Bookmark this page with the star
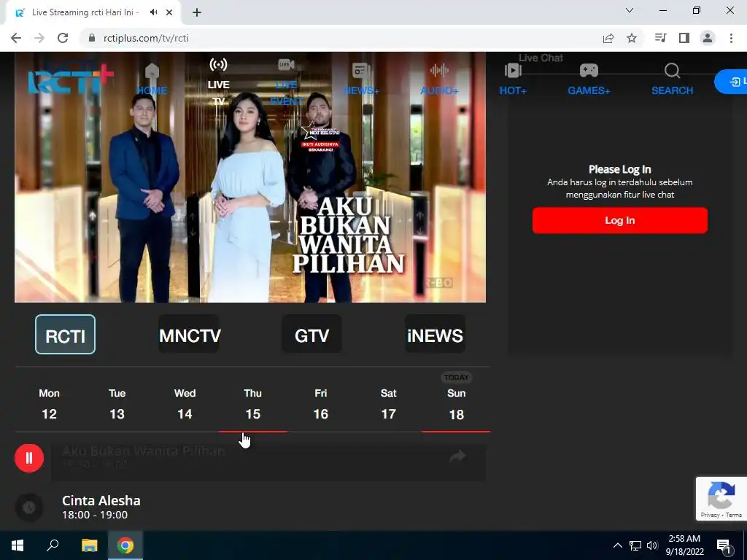747x560 pixels. coord(632,38)
